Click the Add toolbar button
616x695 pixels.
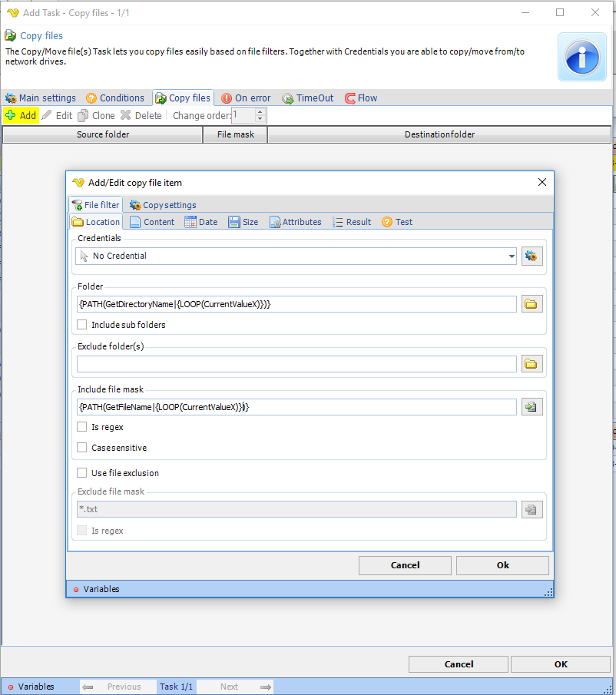pos(21,116)
